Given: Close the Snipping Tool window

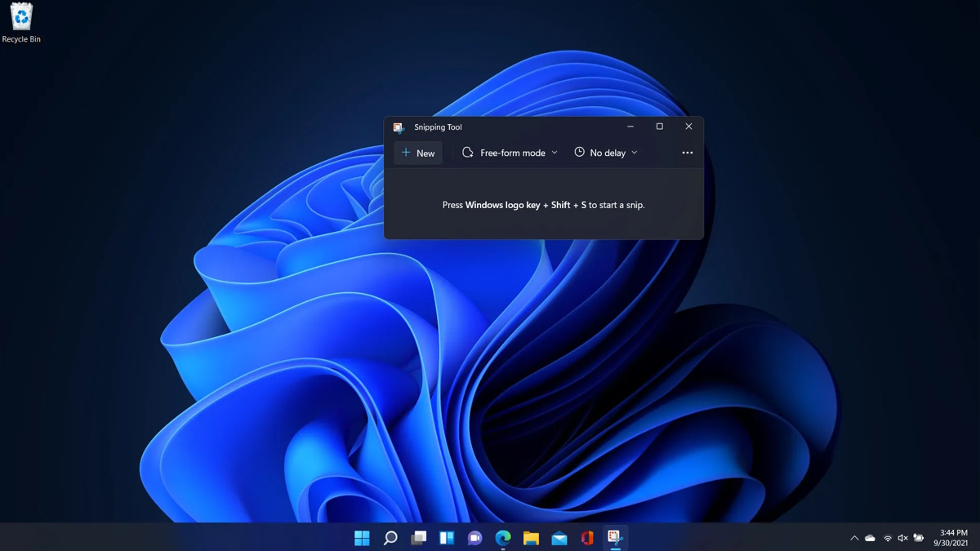Looking at the screenshot, I should (688, 127).
